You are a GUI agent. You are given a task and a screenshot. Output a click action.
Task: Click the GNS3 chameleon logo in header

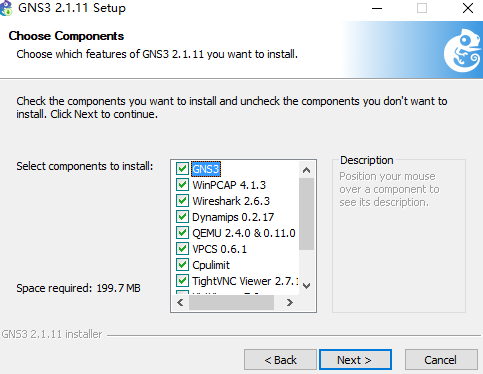point(463,51)
